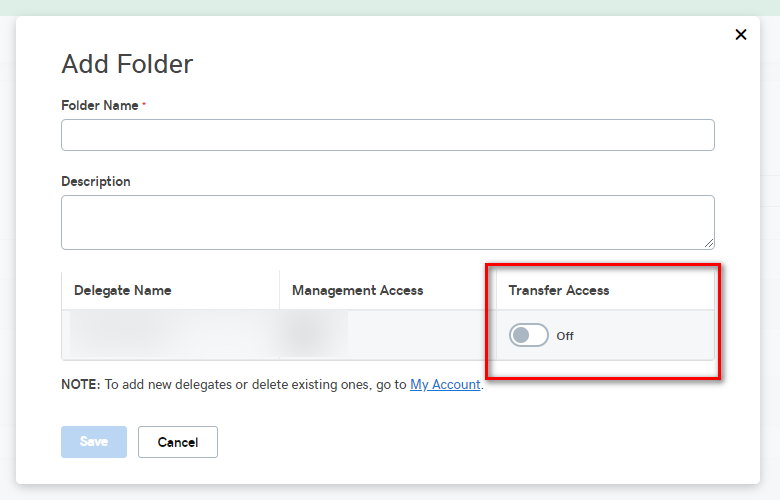This screenshot has height=500, width=780.
Task: Click the Save button
Action: 94,442
